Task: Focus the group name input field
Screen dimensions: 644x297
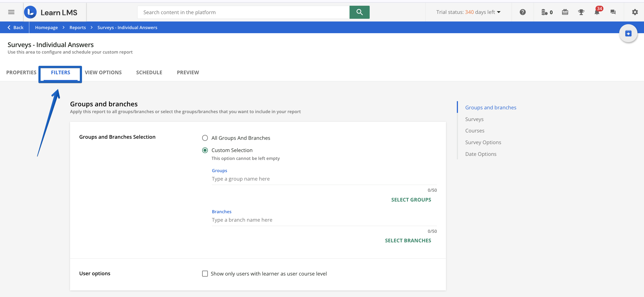Action: pos(324,179)
